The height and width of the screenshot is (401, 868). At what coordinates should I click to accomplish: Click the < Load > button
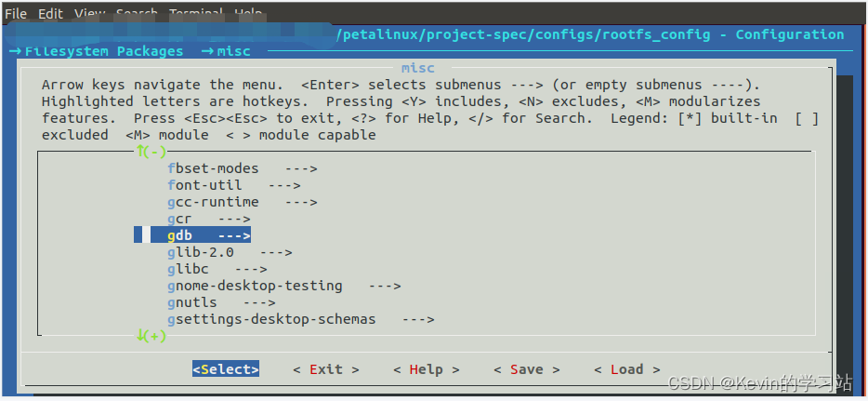point(626,369)
